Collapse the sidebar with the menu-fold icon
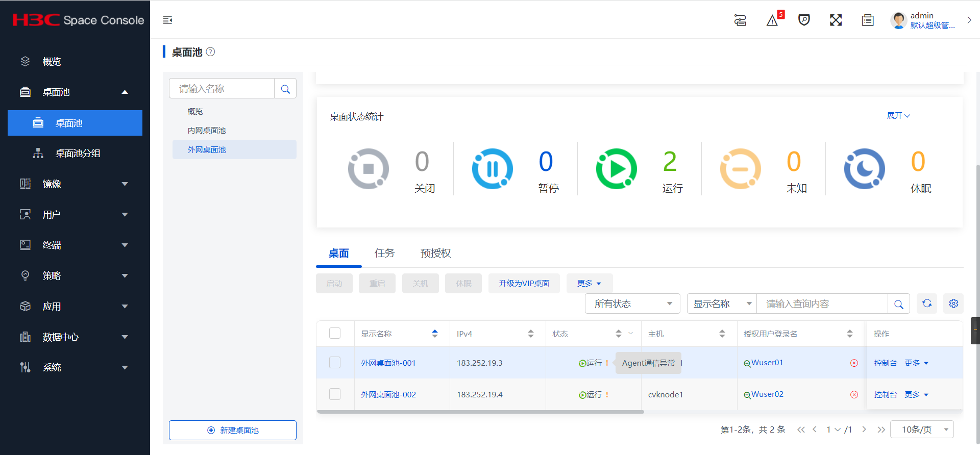 click(167, 20)
